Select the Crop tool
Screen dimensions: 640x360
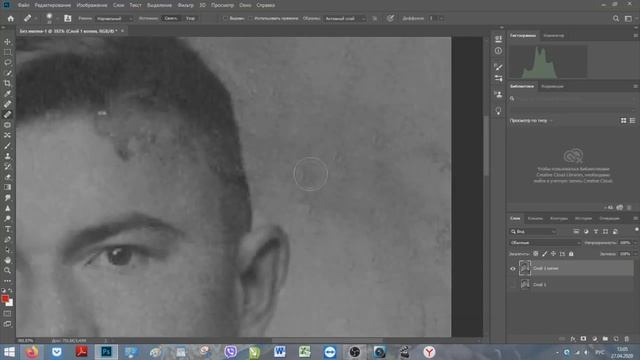7,83
